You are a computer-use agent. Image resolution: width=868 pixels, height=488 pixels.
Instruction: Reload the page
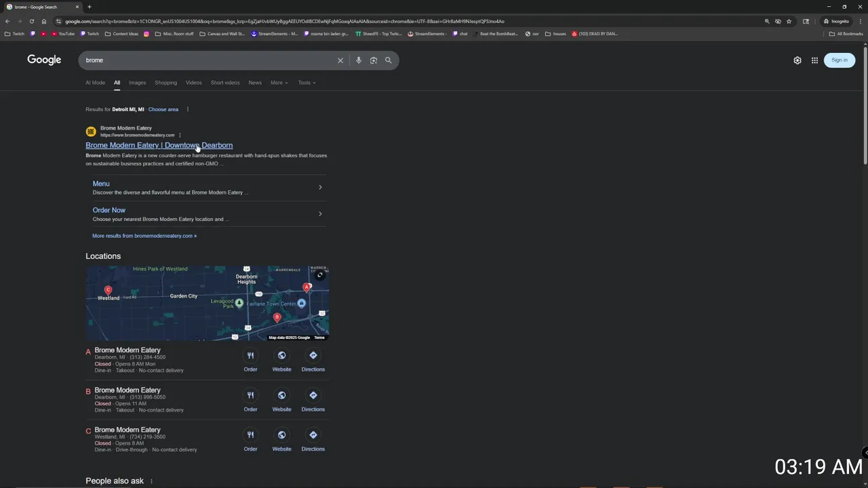click(x=31, y=21)
